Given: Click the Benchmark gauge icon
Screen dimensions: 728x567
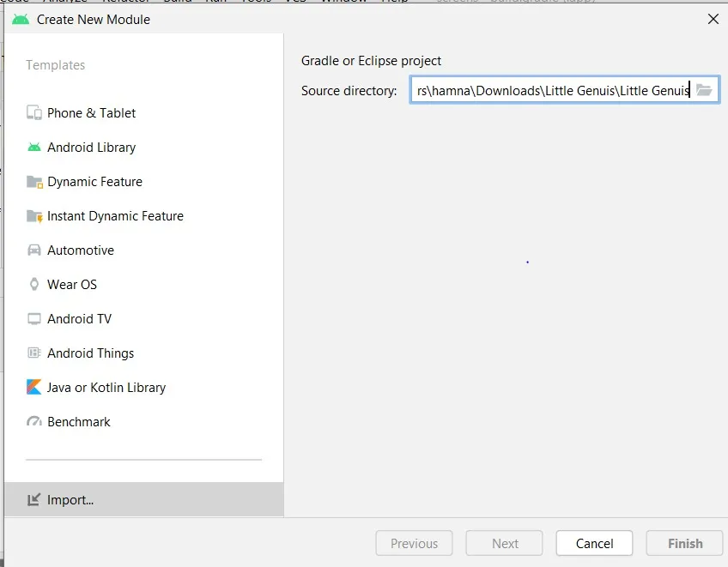Looking at the screenshot, I should 34,422.
